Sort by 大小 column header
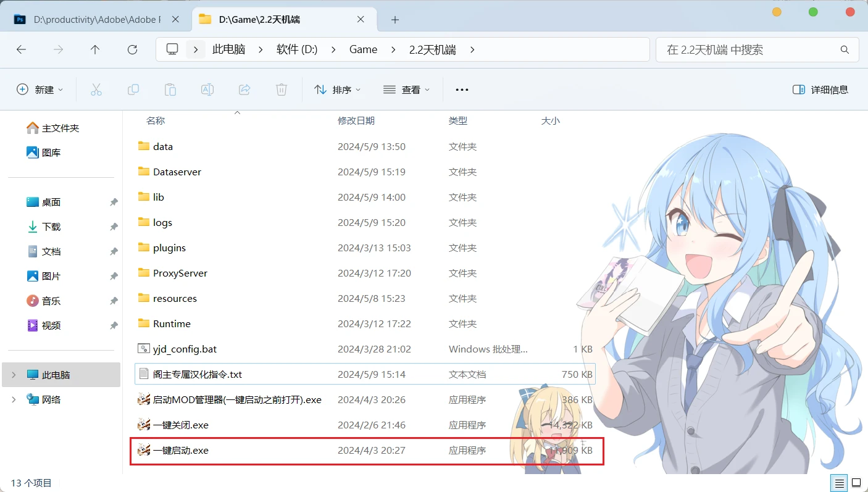The width and height of the screenshot is (868, 492). click(x=550, y=121)
